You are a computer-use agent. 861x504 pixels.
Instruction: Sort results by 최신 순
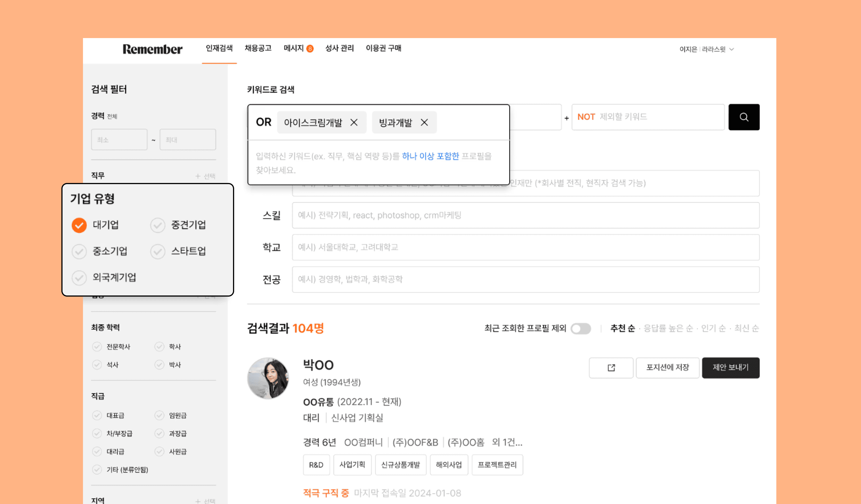click(746, 328)
